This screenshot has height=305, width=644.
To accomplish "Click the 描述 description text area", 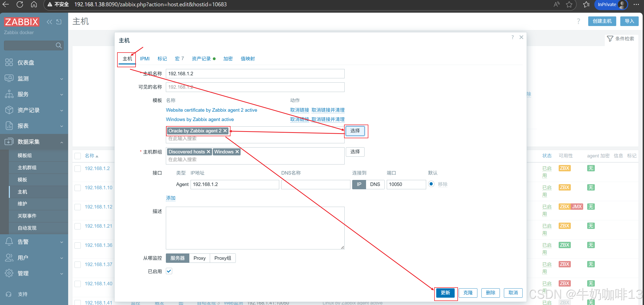I will click(255, 228).
